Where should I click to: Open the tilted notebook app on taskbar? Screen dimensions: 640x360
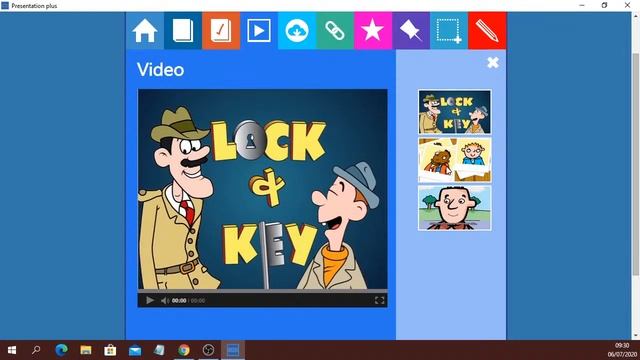tap(159, 350)
